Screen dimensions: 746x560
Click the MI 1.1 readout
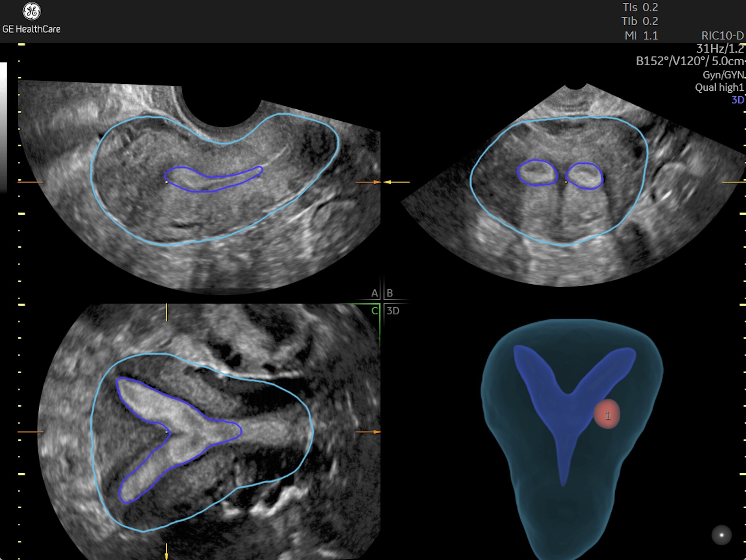pyautogui.click(x=641, y=36)
